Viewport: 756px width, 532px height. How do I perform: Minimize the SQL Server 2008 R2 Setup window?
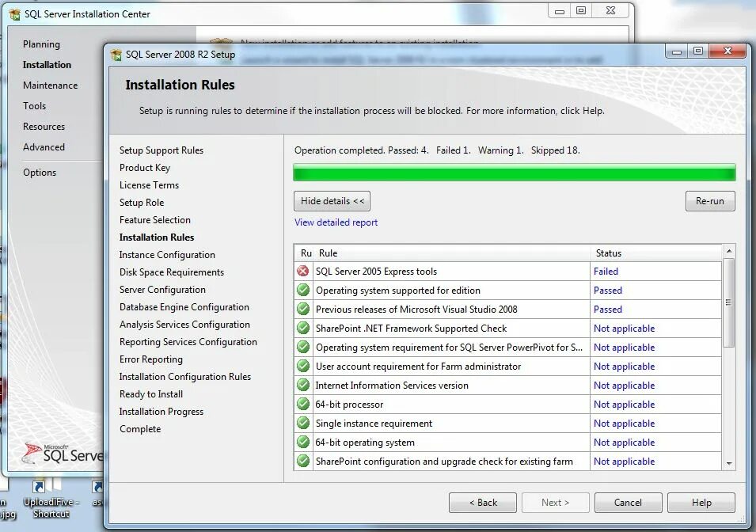[677, 51]
